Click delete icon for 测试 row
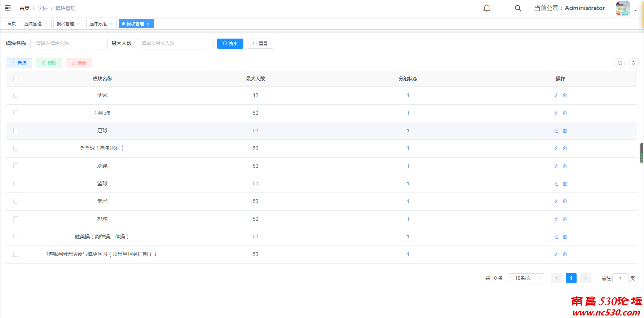The width and height of the screenshot is (644, 318). point(565,95)
